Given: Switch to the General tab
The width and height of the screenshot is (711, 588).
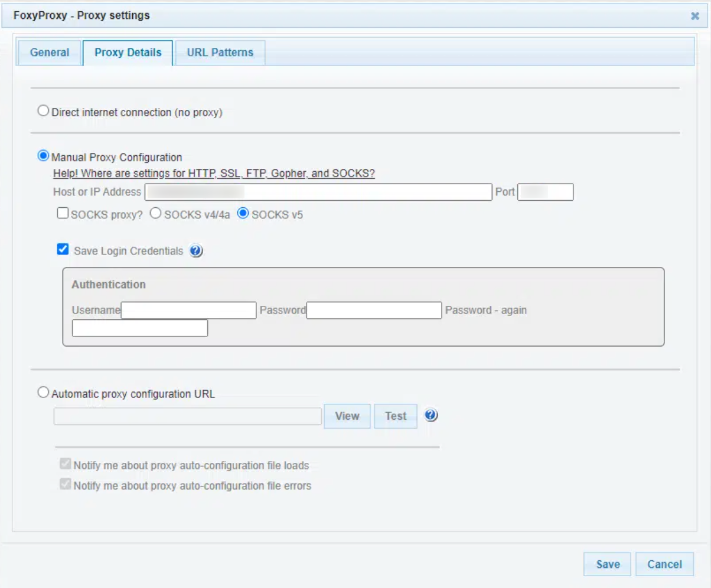Looking at the screenshot, I should coord(50,53).
